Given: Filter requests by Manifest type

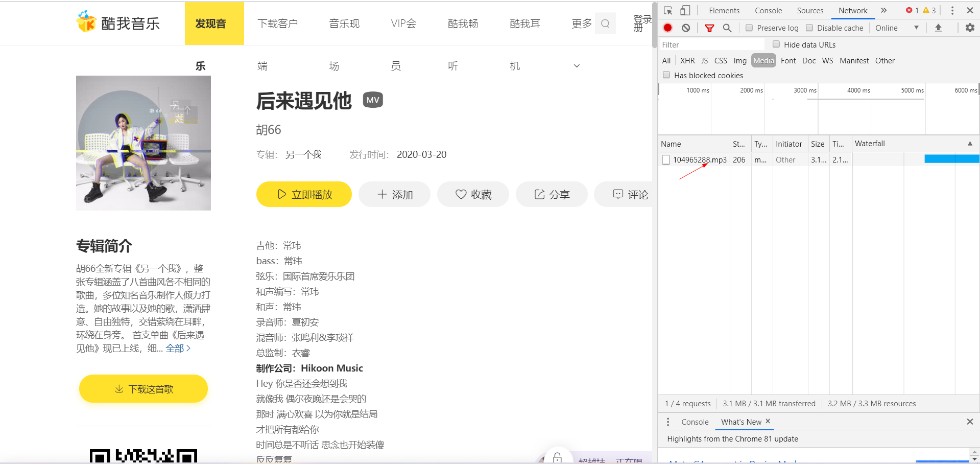Looking at the screenshot, I should [x=854, y=60].
